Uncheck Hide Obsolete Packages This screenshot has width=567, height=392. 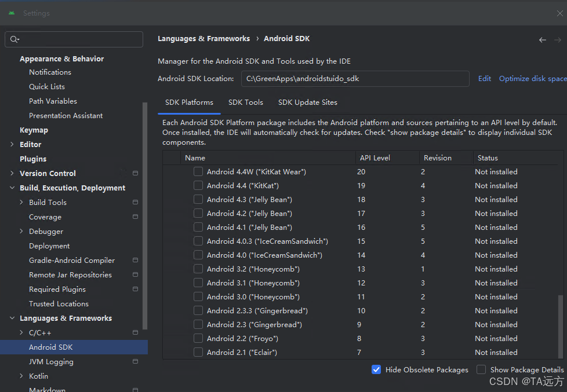(x=376, y=369)
